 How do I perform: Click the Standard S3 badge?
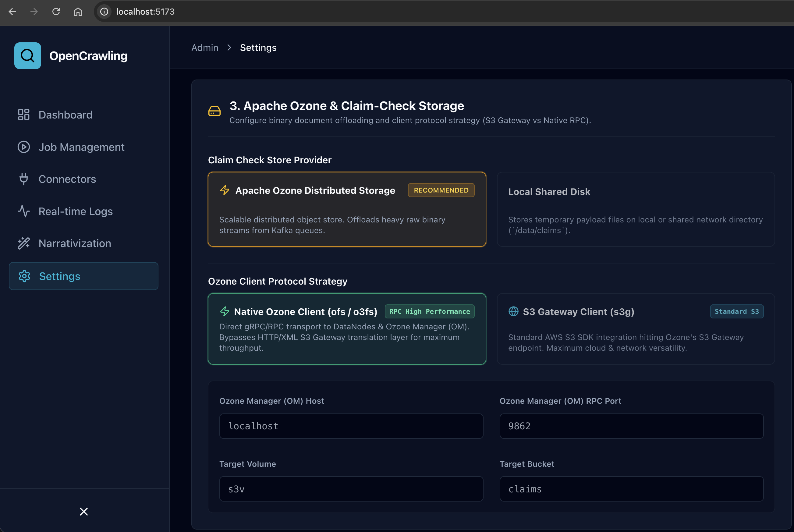737,311
